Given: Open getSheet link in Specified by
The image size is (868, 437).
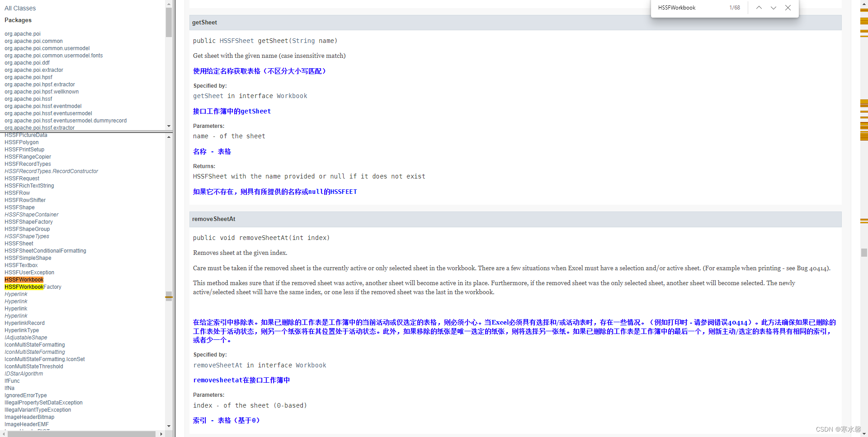Looking at the screenshot, I should (x=208, y=96).
